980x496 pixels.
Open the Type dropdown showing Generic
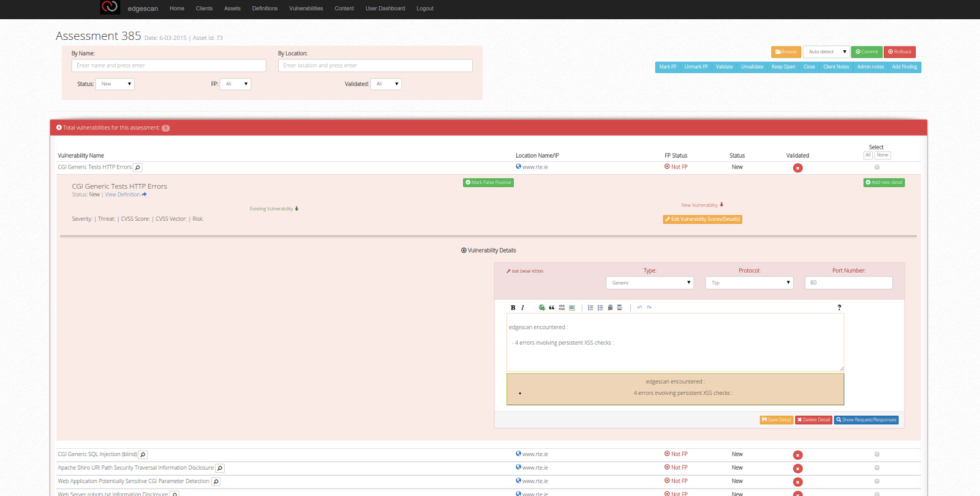(650, 283)
